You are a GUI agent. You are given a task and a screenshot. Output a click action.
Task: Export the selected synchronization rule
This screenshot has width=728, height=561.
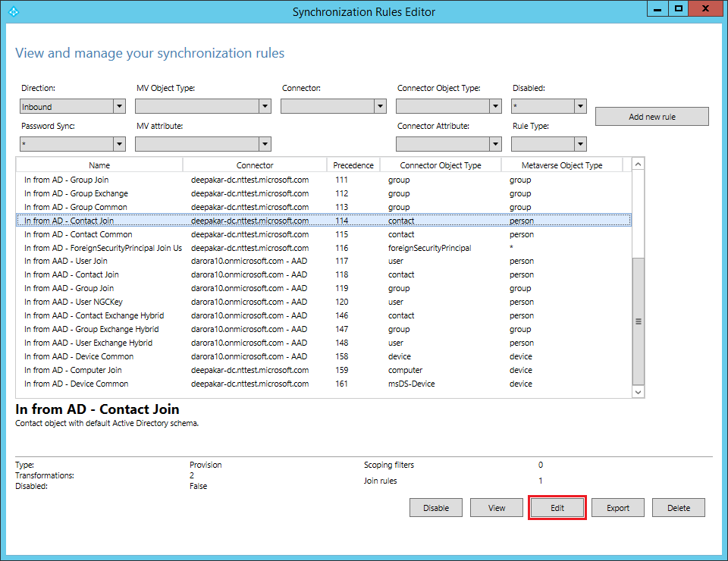tap(617, 507)
